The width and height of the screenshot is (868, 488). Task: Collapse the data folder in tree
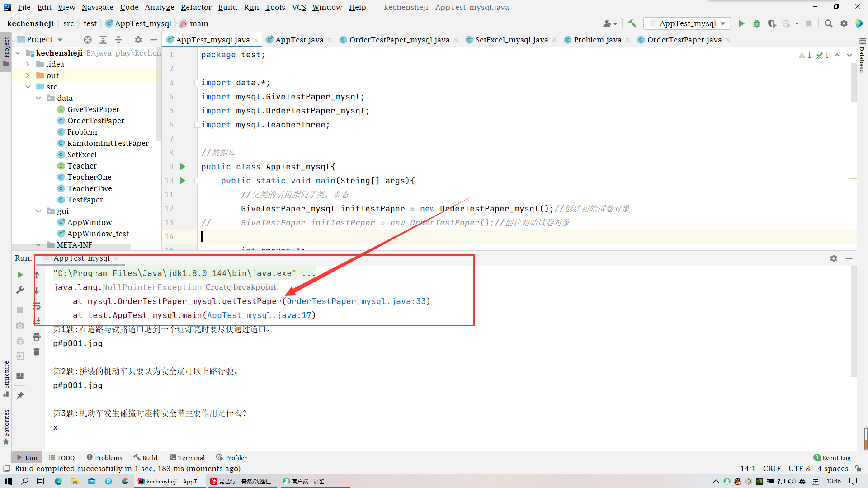pos(38,98)
